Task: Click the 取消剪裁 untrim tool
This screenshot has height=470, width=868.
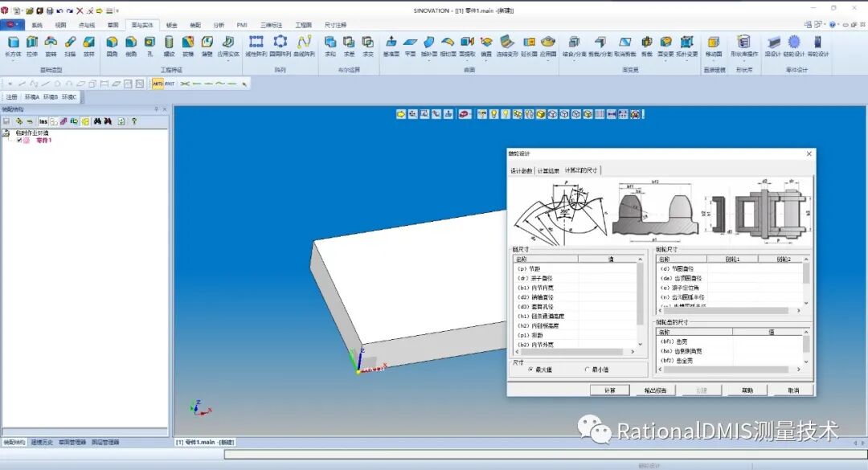Action: pyautogui.click(x=625, y=46)
